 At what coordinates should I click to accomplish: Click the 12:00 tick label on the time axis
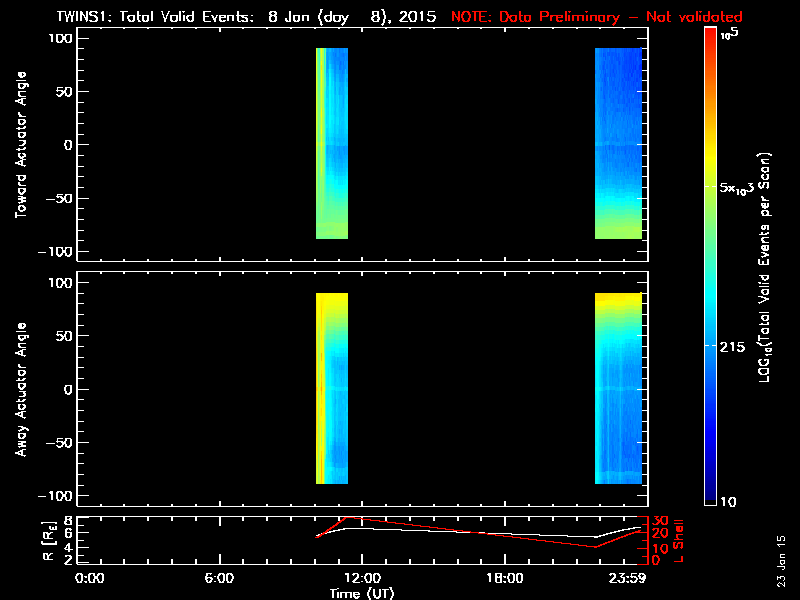point(361,578)
